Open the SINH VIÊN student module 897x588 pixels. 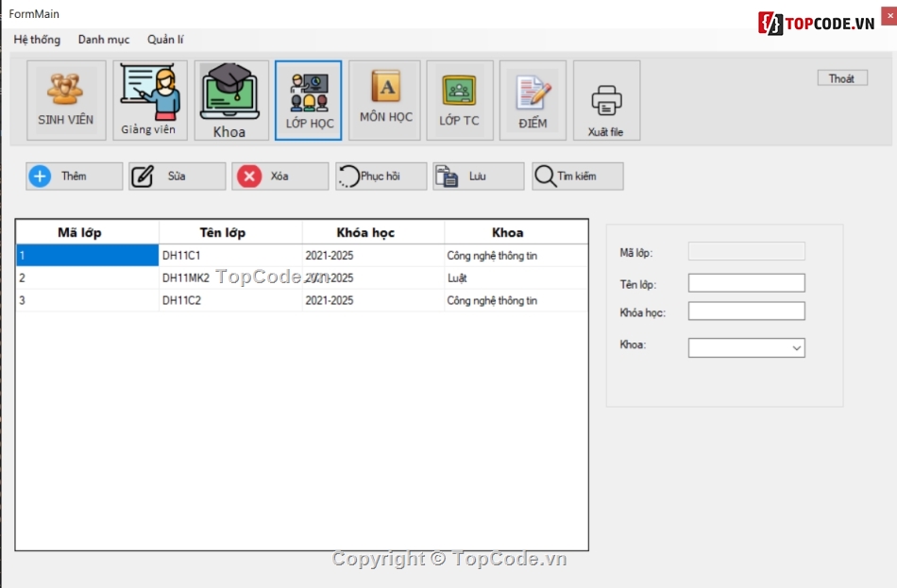click(x=66, y=101)
